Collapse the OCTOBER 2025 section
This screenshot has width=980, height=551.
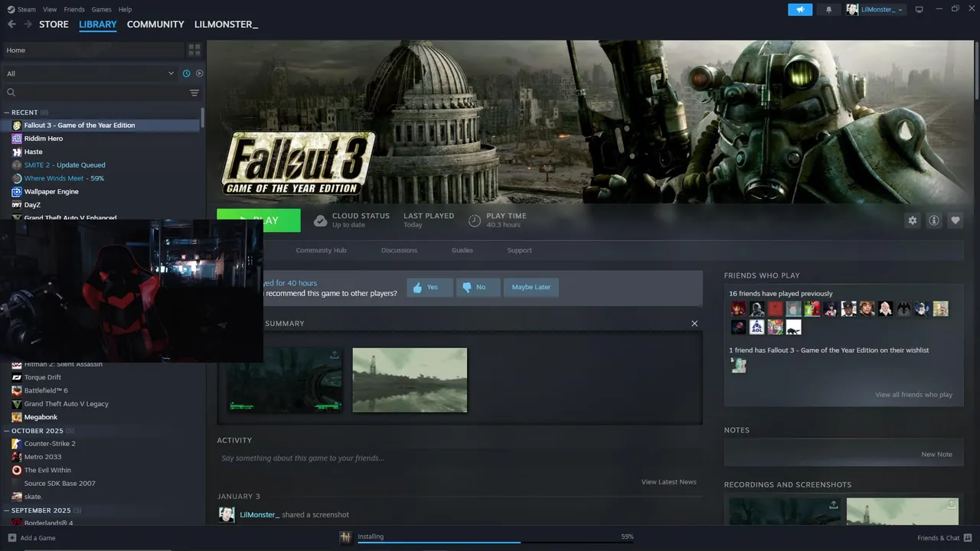6,431
